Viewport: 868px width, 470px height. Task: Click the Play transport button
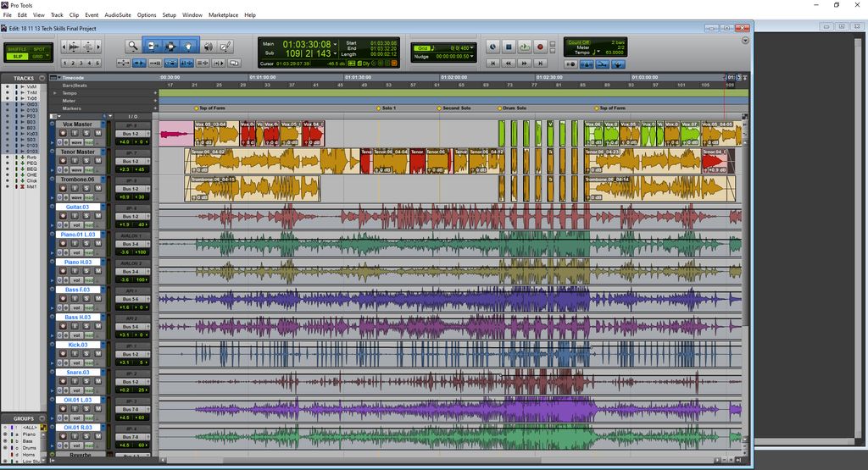pyautogui.click(x=524, y=47)
